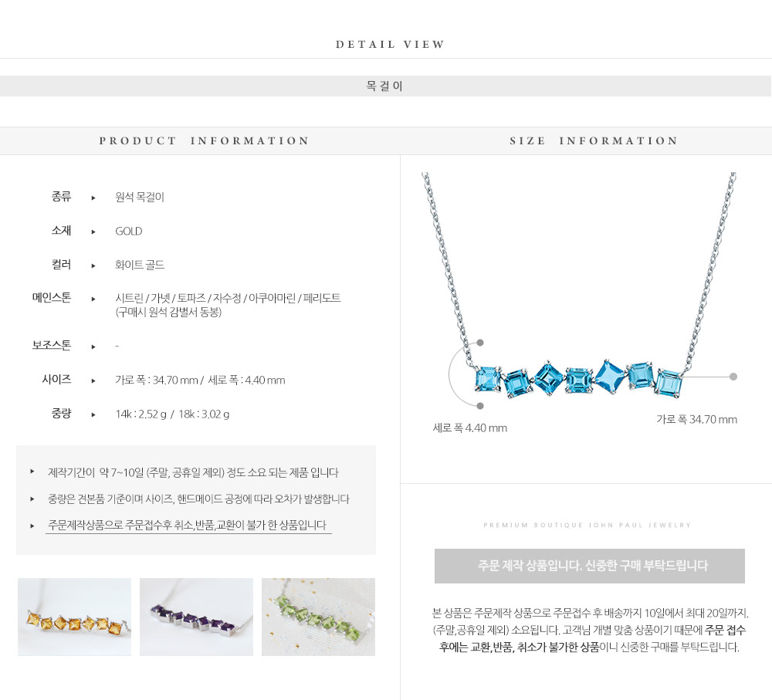Click the arrow bullet next to 소재
Viewport: 772px width, 700px height.
pyautogui.click(x=93, y=232)
